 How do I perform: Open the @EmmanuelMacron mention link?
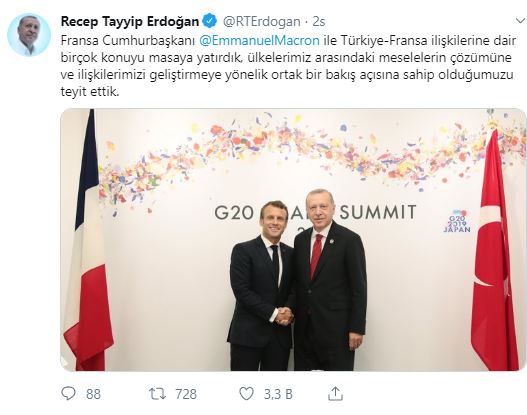[x=259, y=41]
